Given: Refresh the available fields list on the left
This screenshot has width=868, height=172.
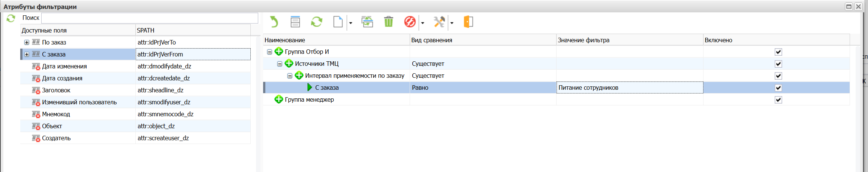Looking at the screenshot, I should tap(11, 18).
